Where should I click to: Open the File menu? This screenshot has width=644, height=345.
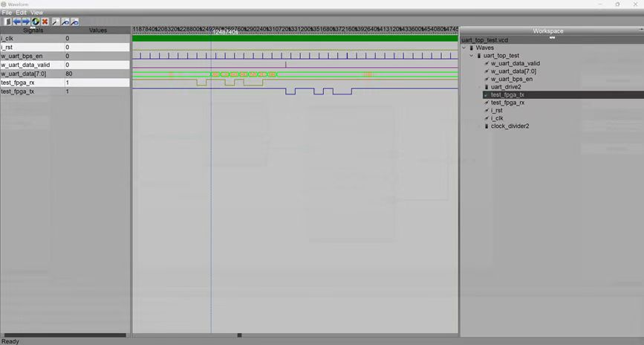click(7, 13)
